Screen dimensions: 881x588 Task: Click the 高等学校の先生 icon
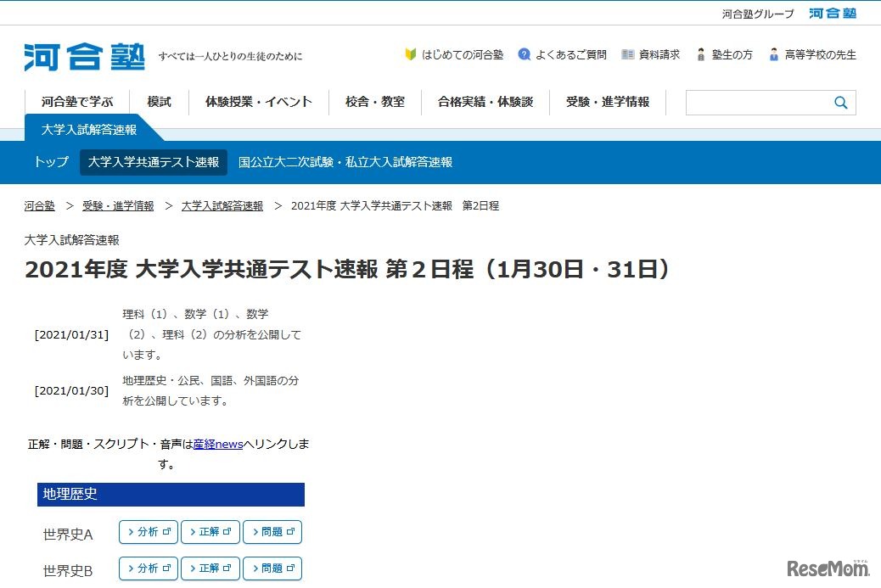pos(773,53)
